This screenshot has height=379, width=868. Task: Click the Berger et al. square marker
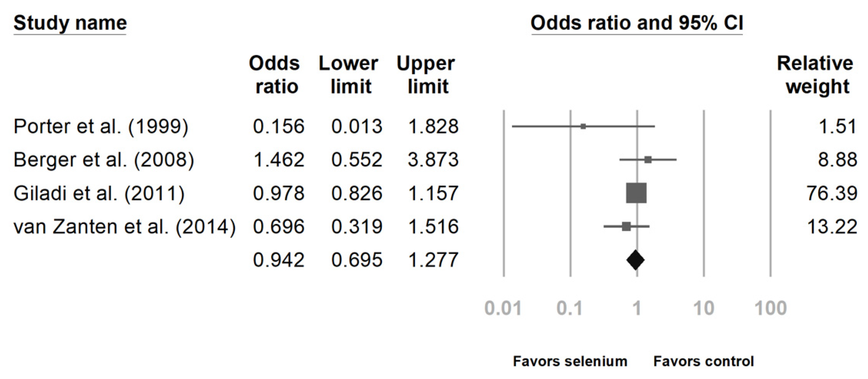click(x=648, y=160)
